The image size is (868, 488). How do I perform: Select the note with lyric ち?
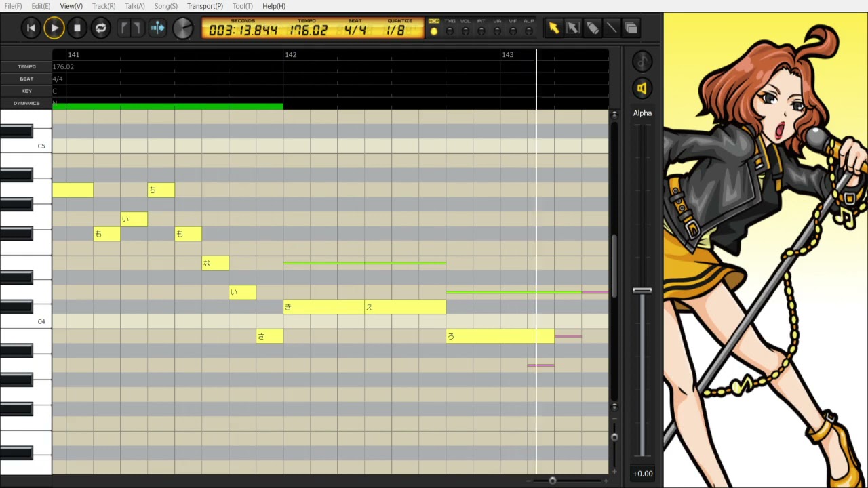point(161,190)
